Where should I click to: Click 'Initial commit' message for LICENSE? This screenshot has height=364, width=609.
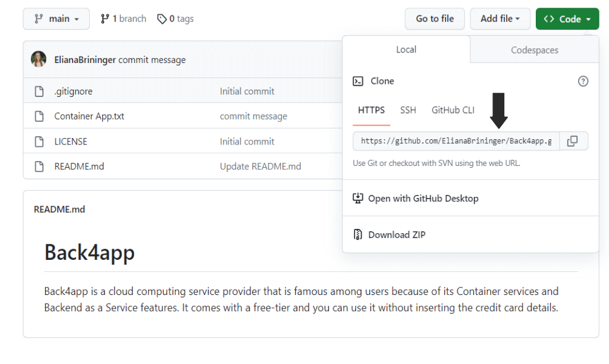pyautogui.click(x=247, y=142)
